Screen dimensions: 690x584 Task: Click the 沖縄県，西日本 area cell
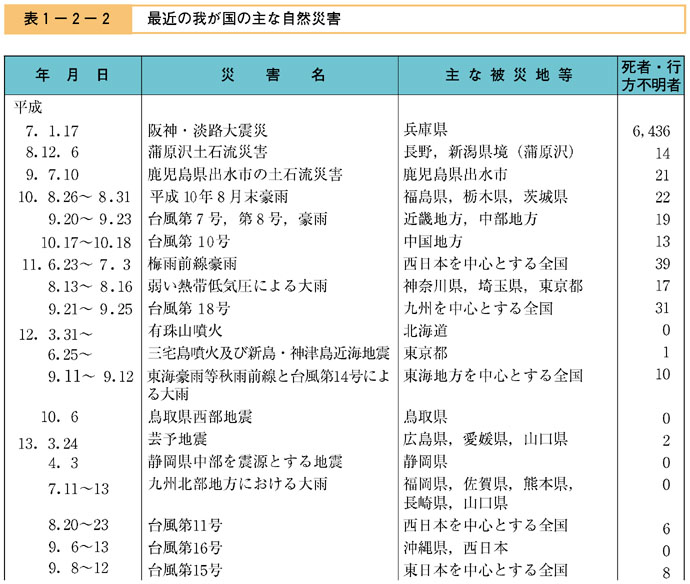[456, 547]
